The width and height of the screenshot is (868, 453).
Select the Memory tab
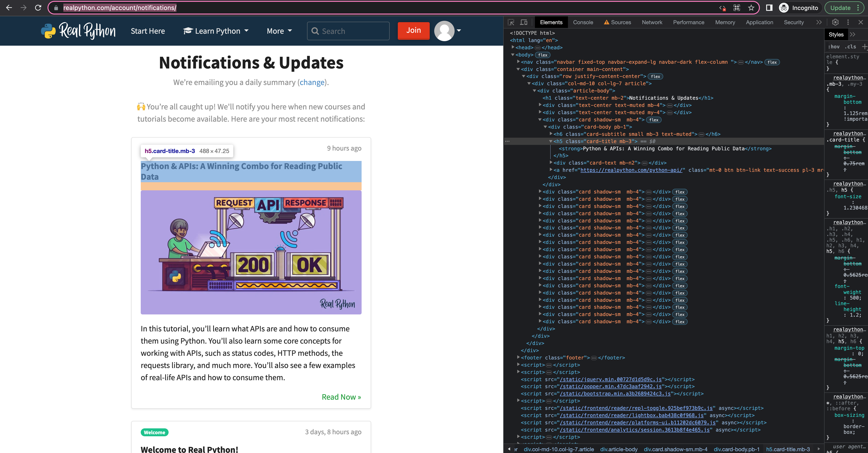(725, 22)
